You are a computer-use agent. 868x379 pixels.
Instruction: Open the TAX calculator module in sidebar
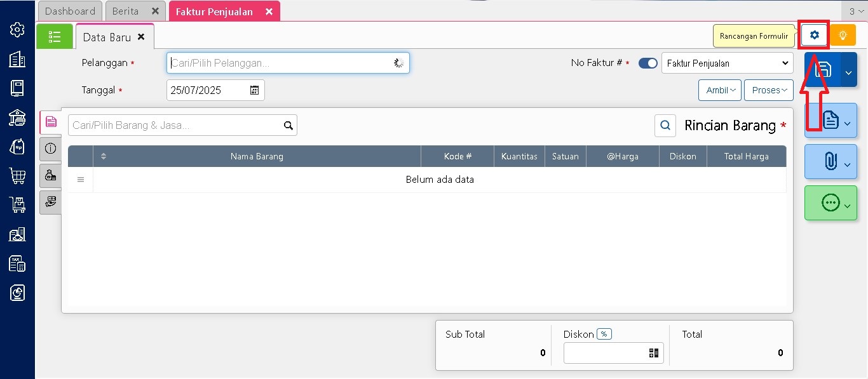(17, 263)
